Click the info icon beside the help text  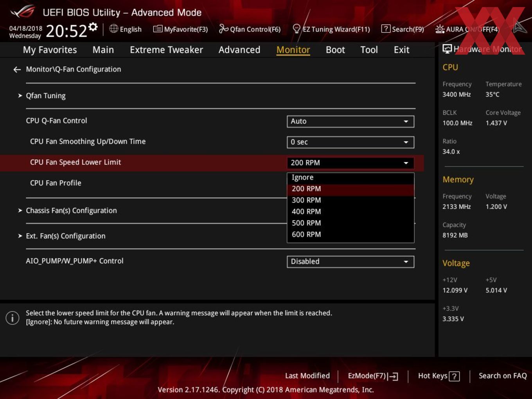pyautogui.click(x=13, y=318)
